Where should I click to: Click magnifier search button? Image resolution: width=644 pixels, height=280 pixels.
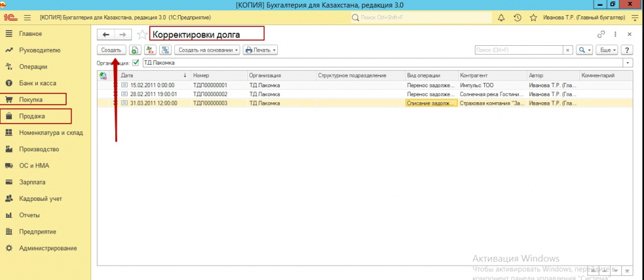(x=584, y=50)
